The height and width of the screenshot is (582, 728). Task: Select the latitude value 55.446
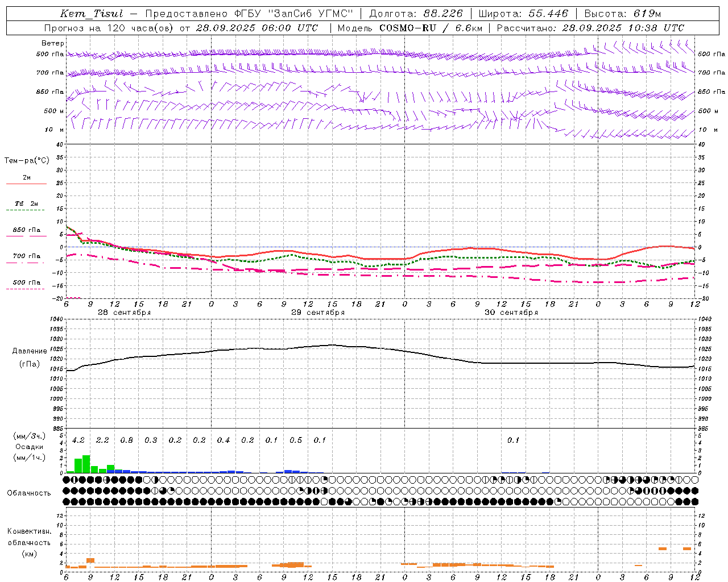[x=548, y=14]
